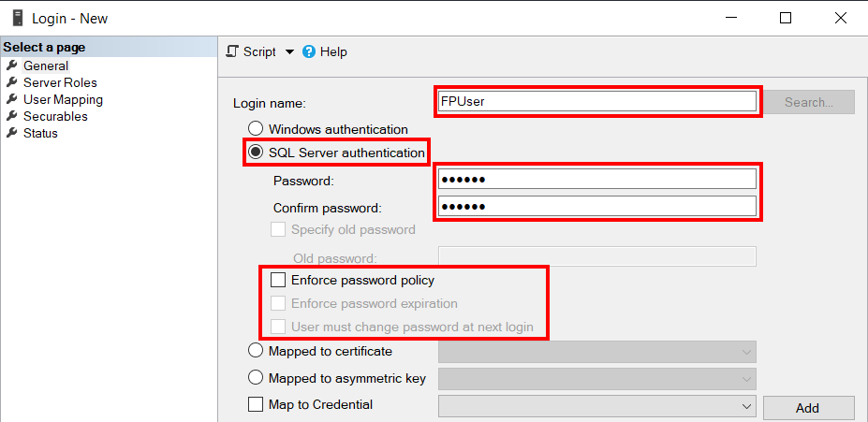The image size is (868, 422).
Task: Click the Add button
Action: (808, 408)
